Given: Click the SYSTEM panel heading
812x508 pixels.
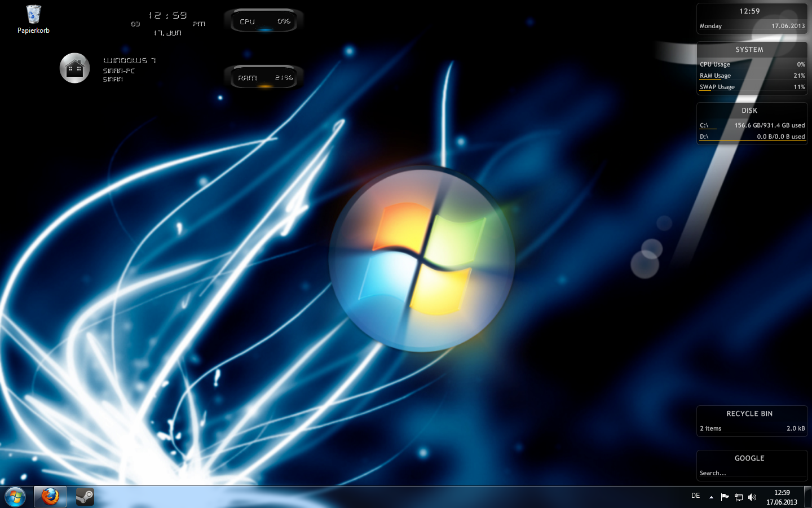Looking at the screenshot, I should pos(749,50).
